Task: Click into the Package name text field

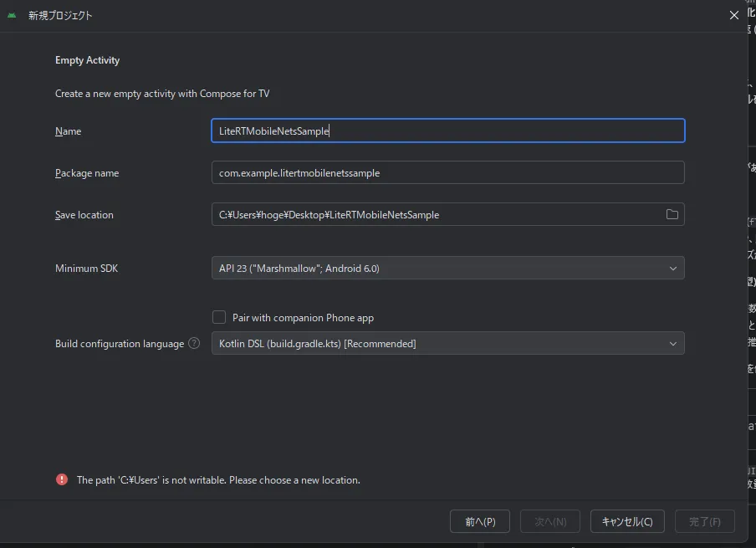Action: click(447, 172)
